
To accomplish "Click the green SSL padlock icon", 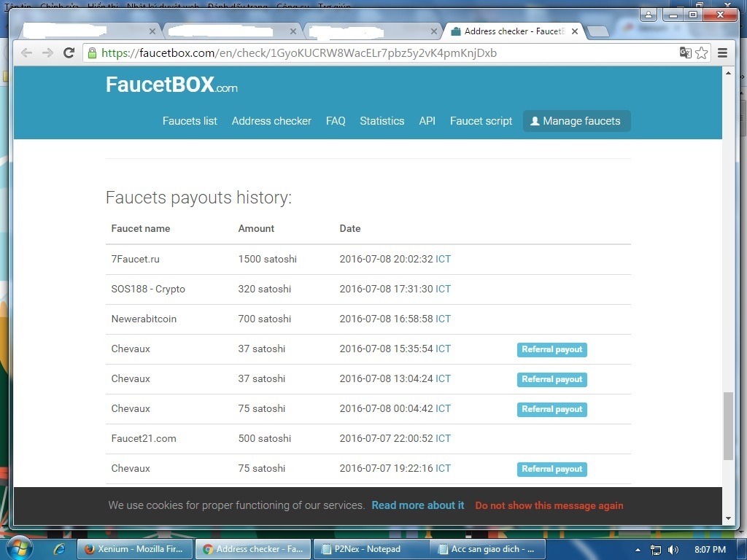I will pyautogui.click(x=93, y=52).
